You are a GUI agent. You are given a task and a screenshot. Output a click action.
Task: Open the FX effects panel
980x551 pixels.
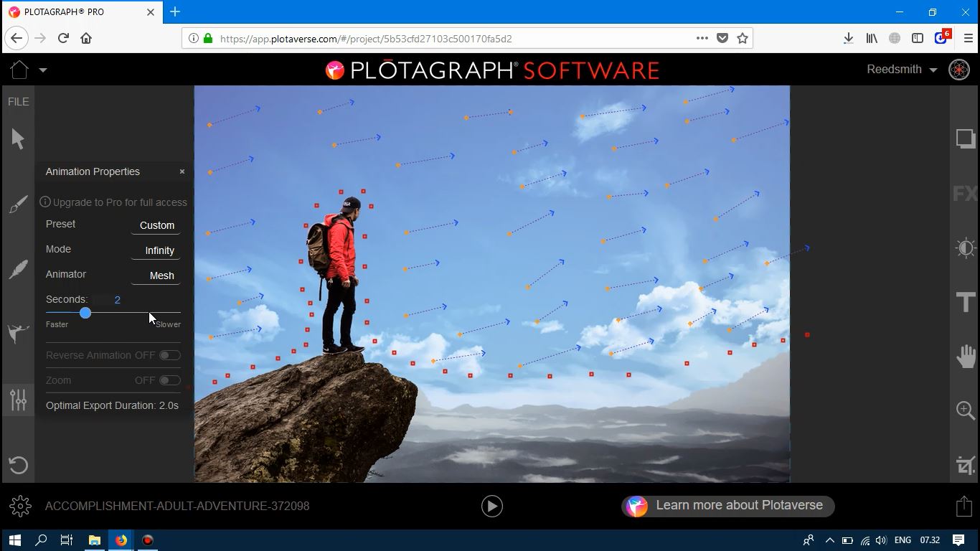[x=965, y=194]
